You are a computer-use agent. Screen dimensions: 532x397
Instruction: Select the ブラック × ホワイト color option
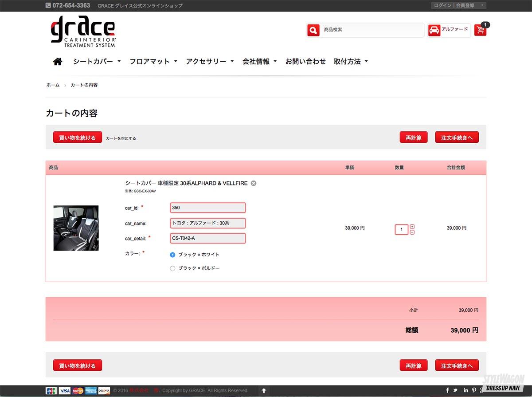tap(172, 255)
